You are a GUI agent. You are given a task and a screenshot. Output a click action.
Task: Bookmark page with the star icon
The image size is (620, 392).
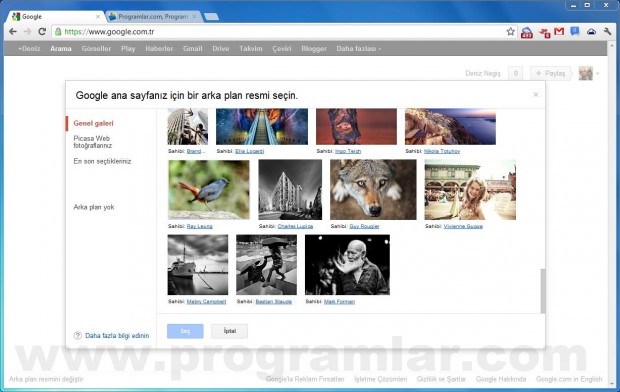[x=510, y=32]
